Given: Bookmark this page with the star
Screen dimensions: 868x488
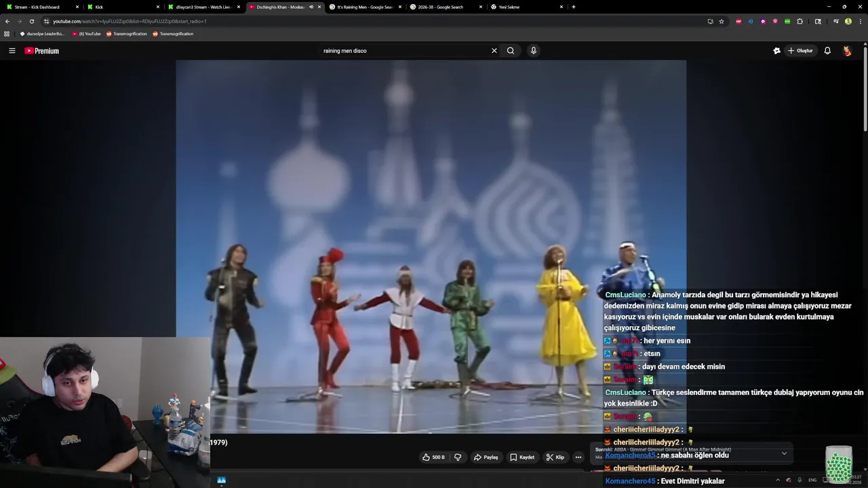Looking at the screenshot, I should pos(722,21).
